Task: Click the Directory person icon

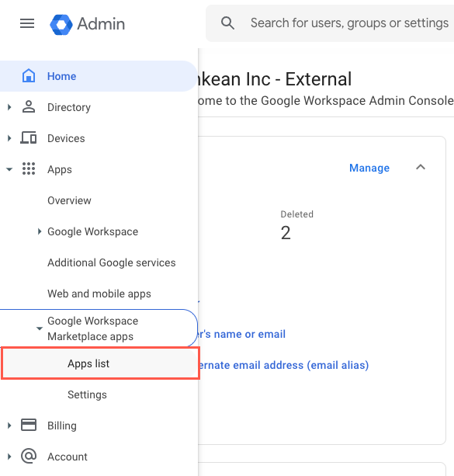Action: click(x=29, y=107)
